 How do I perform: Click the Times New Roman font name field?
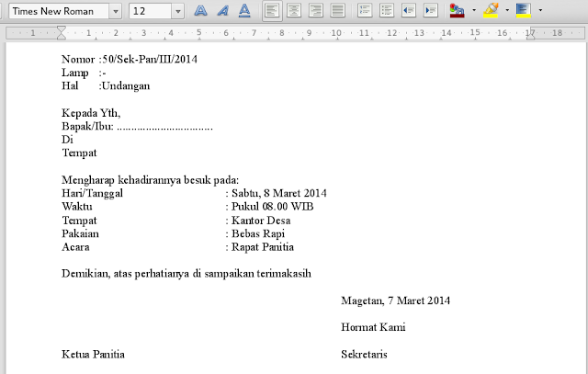coord(59,11)
